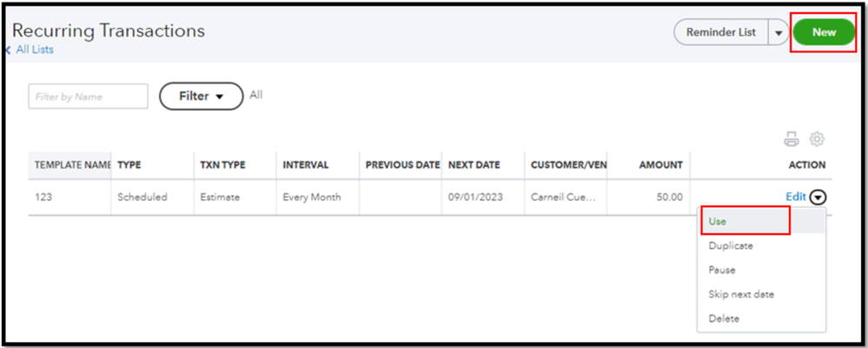The image size is (868, 348).
Task: Click the Interval column header
Action: tap(305, 164)
